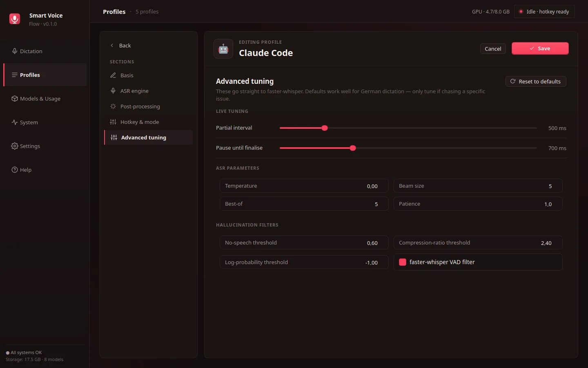The width and height of the screenshot is (588, 368).
Task: Click the red recording dot status icon
Action: [521, 11]
